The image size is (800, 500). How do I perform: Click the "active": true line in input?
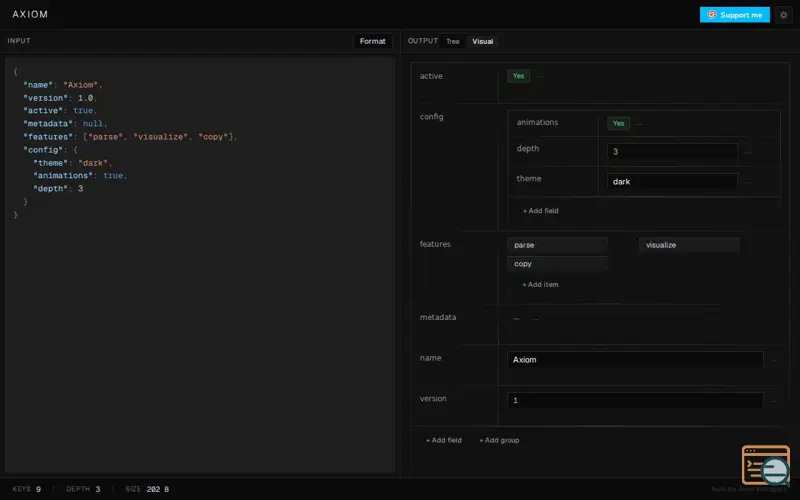pyautogui.click(x=60, y=111)
